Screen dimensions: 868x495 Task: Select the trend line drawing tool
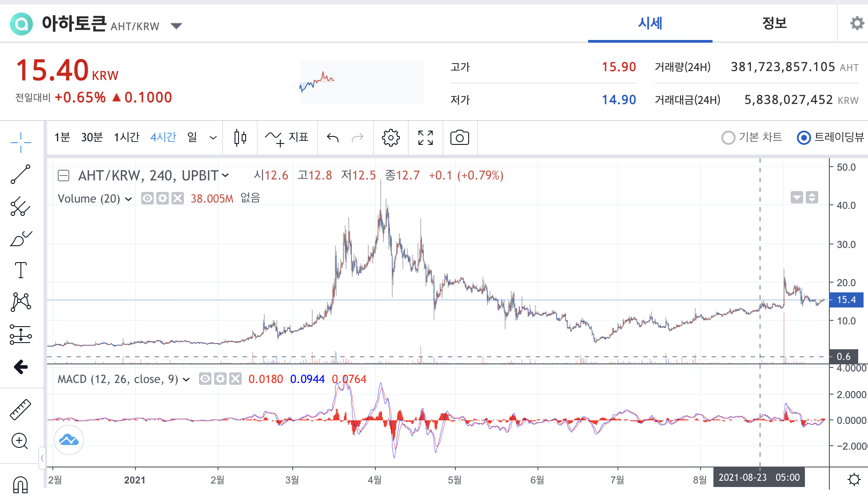[x=20, y=174]
